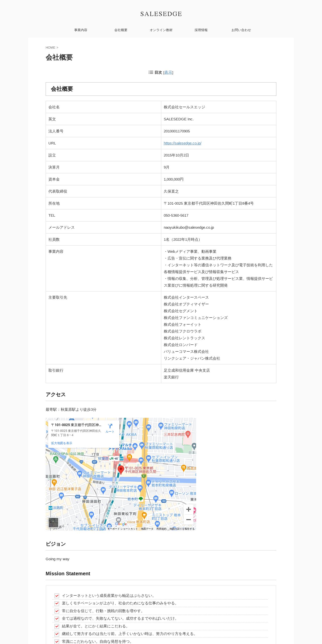
Task: Click 地図の誤りを報告する map link
Action: [x=182, y=529]
